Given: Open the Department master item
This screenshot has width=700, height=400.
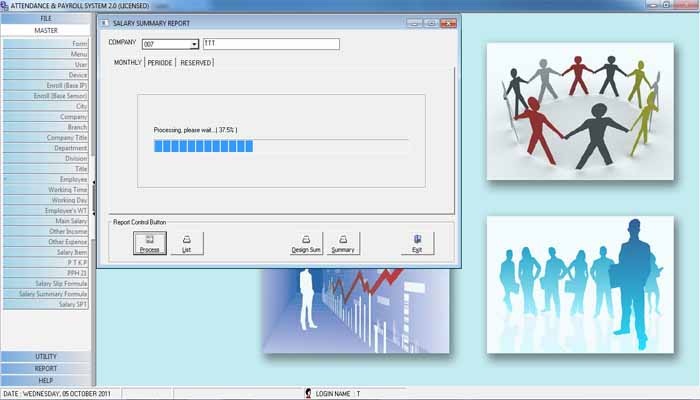Looking at the screenshot, I should [x=46, y=148].
